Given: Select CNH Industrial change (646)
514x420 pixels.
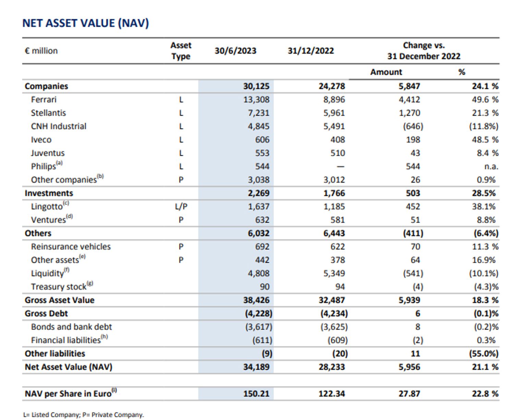Looking at the screenshot, I should (x=413, y=126).
